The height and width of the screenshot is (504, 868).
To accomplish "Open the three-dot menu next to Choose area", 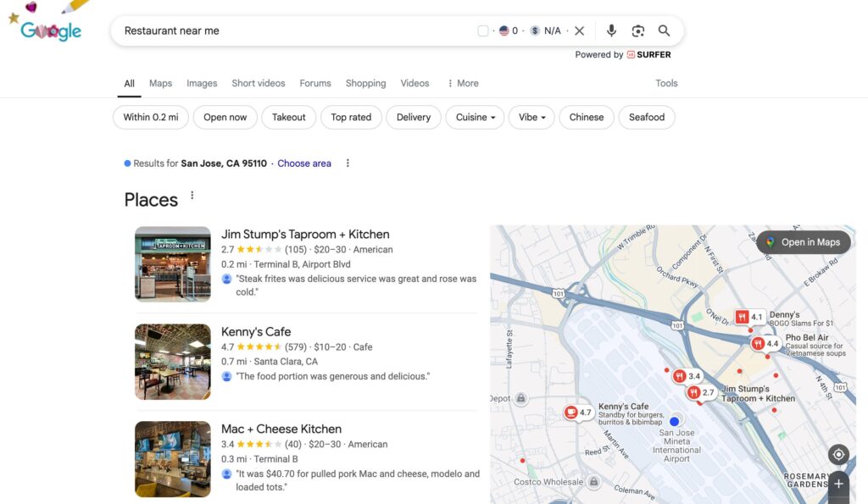I will 348,163.
